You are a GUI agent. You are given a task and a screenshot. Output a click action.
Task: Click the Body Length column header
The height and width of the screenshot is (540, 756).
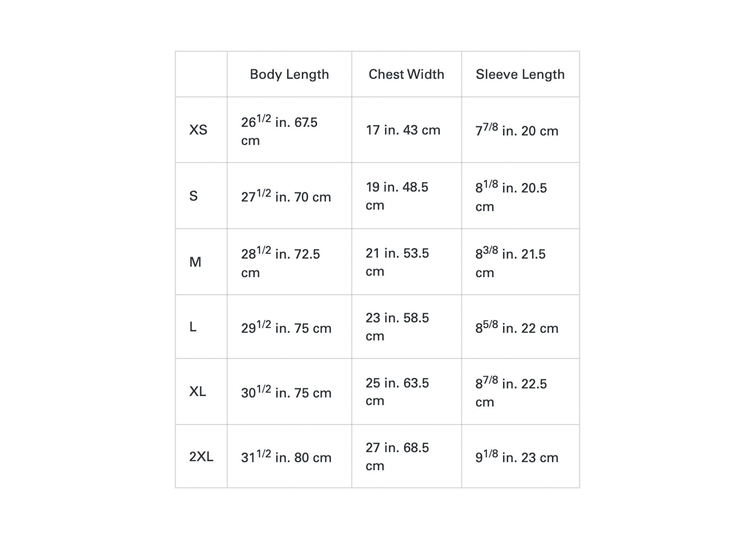coord(289,74)
